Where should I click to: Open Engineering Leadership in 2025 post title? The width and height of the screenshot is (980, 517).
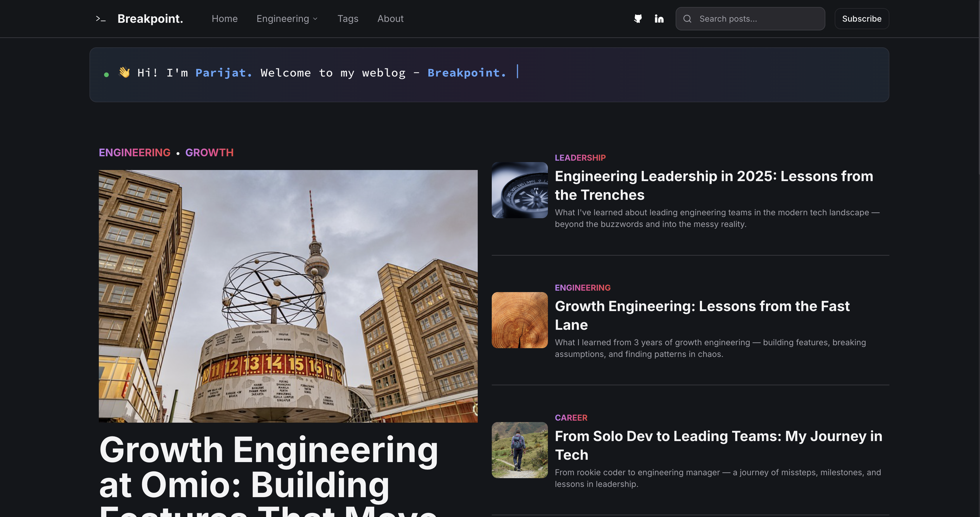(x=714, y=185)
